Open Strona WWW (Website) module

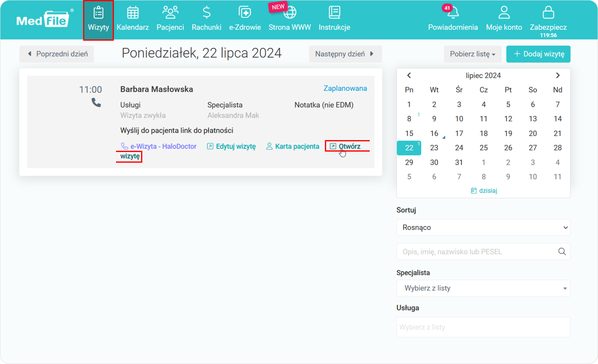(289, 19)
